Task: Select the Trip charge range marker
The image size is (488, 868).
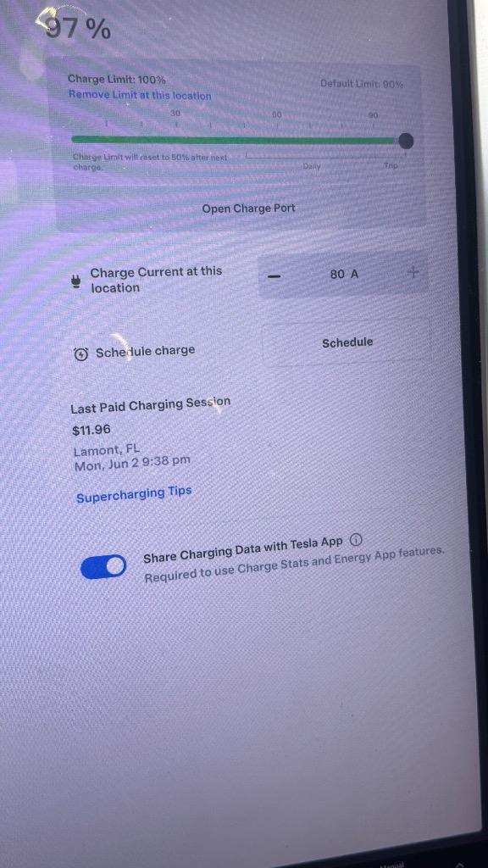Action: point(391,165)
